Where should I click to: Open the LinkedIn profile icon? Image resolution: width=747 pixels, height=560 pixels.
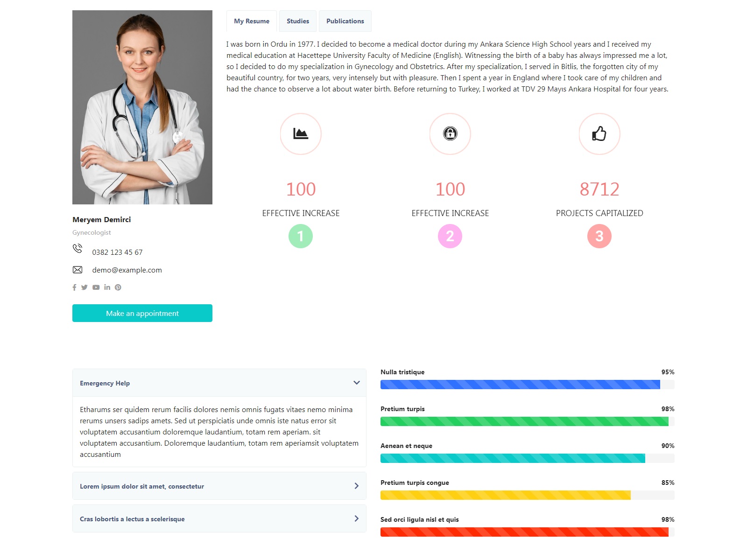coord(107,287)
